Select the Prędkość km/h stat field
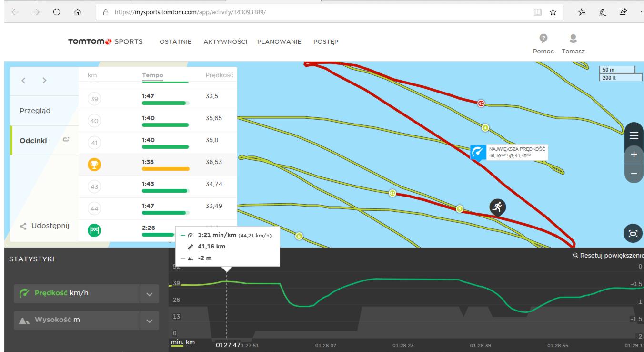644x352 pixels. tap(77, 294)
